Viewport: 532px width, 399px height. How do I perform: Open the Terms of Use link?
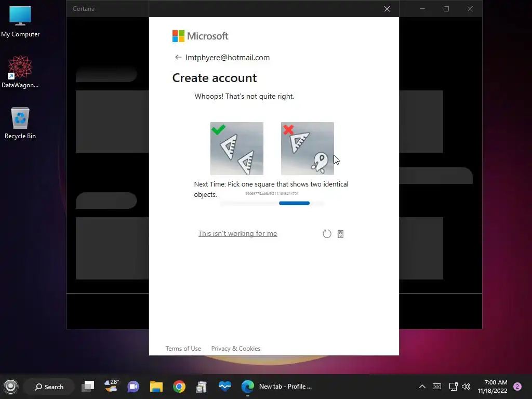tap(183, 349)
